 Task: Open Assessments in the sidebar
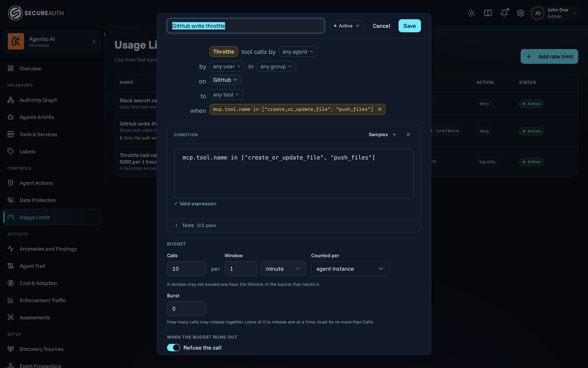52,317
